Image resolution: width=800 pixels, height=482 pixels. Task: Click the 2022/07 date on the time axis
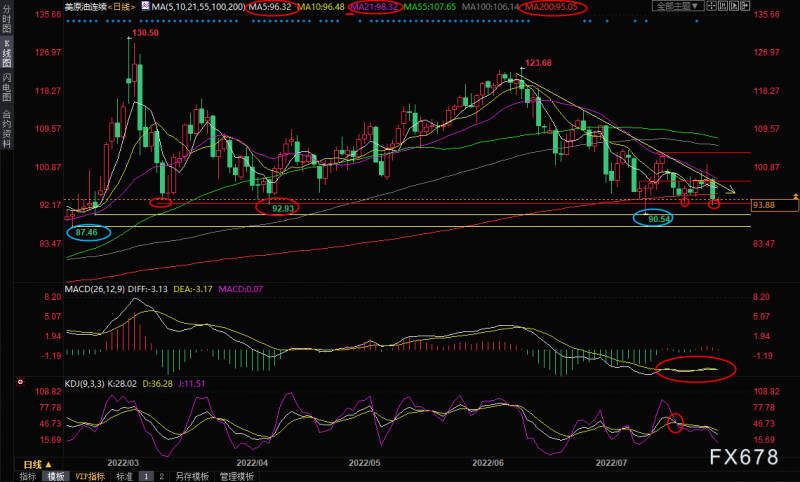(611, 463)
